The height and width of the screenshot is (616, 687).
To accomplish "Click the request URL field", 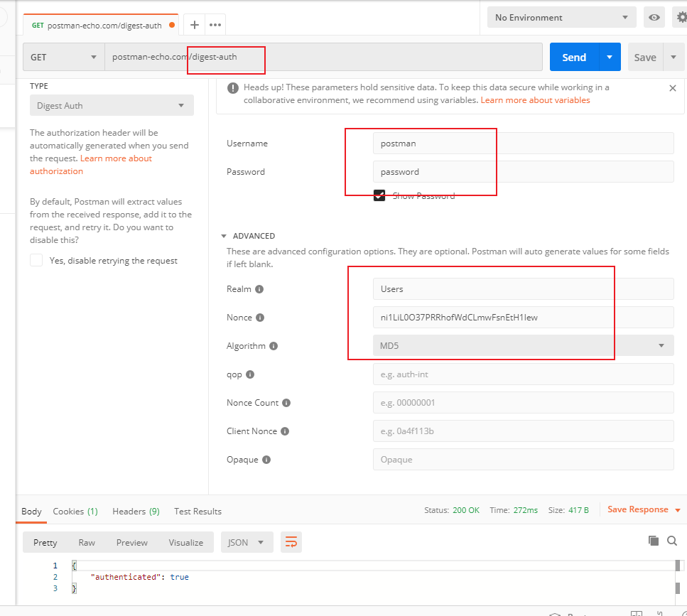I will point(323,57).
